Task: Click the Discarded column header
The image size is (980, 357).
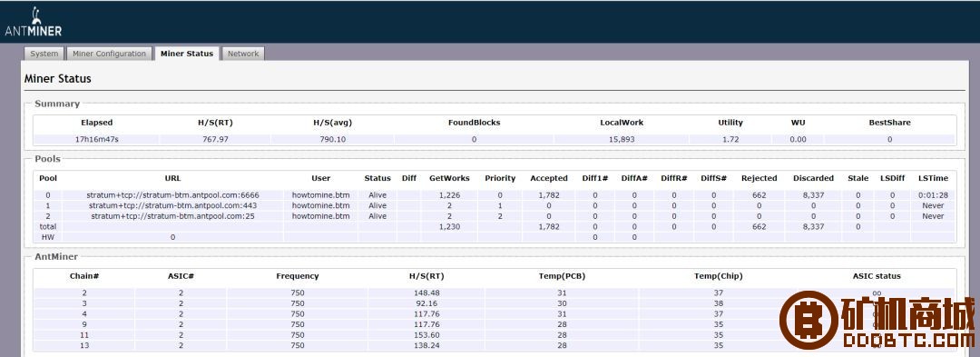Action: point(813,178)
